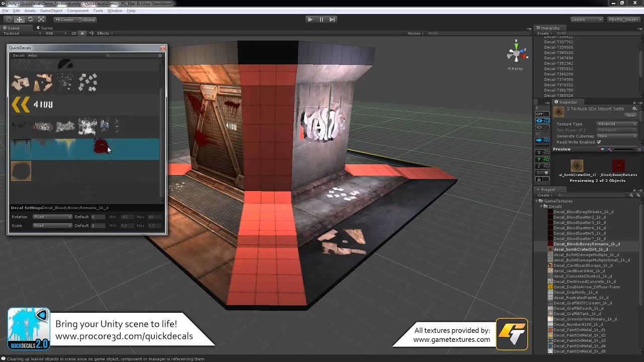This screenshot has height=362, width=644.
Task: Open Generate Cubemap None dropdown
Action: click(x=617, y=136)
